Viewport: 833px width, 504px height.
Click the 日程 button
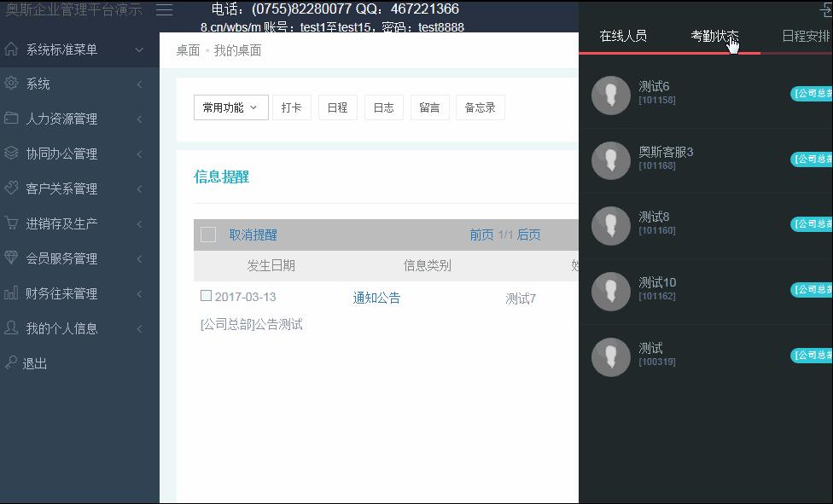click(x=337, y=107)
